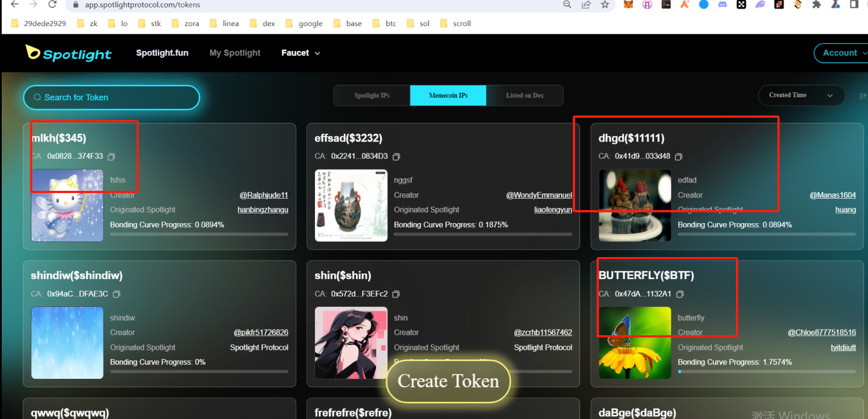This screenshot has width=868, height=419.
Task: Open the cupcake thumbnail on dhgd card
Action: 635,206
